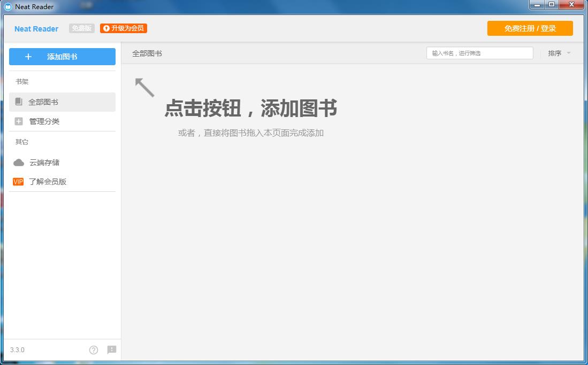Open the 排序 sort dropdown
This screenshot has width=588, height=365.
(x=559, y=53)
